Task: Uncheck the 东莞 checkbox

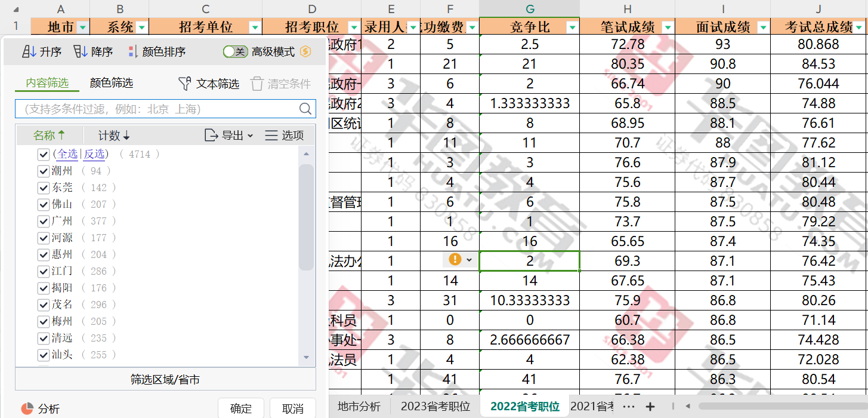Action: click(x=43, y=188)
